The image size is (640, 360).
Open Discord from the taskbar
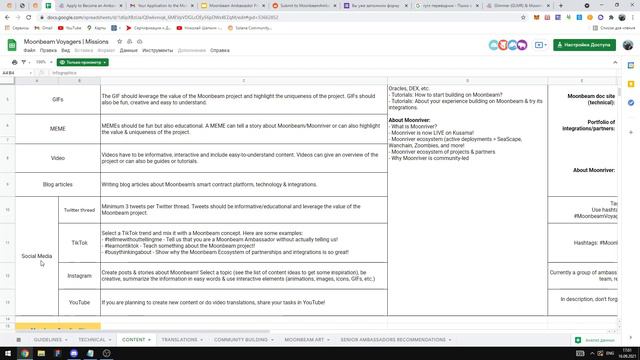click(74, 353)
